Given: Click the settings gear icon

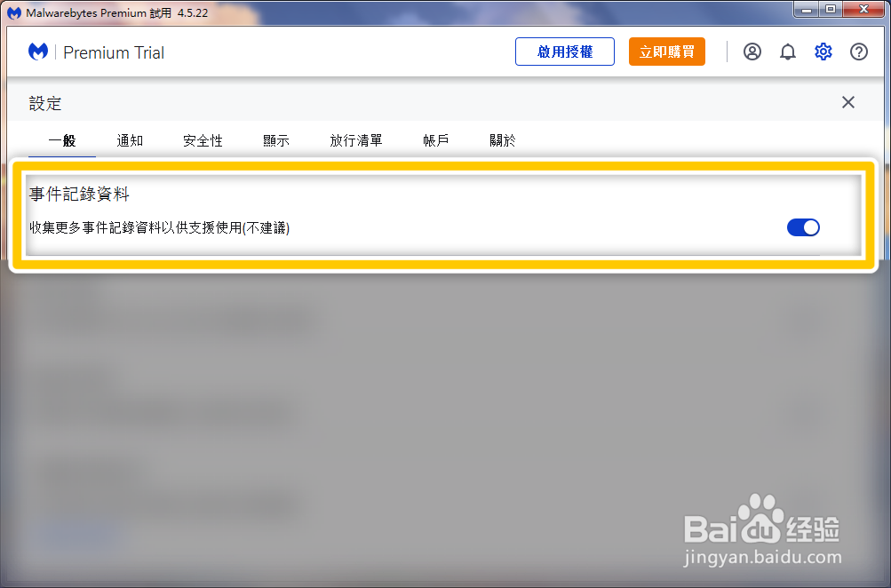Looking at the screenshot, I should coord(823,52).
